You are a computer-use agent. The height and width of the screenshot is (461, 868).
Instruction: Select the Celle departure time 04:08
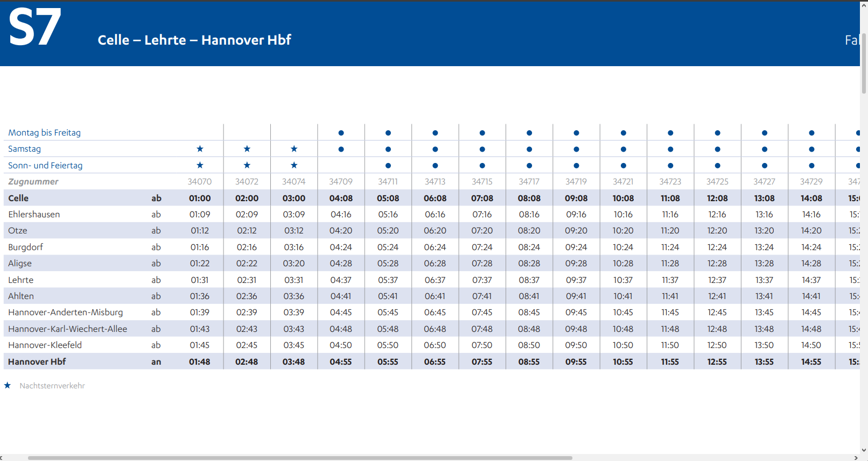click(341, 198)
